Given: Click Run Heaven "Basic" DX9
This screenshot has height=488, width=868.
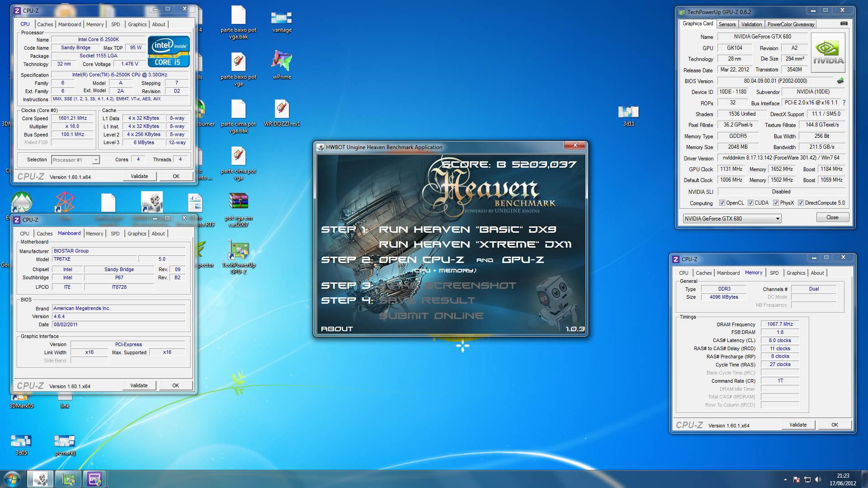Looking at the screenshot, I should click(467, 230).
